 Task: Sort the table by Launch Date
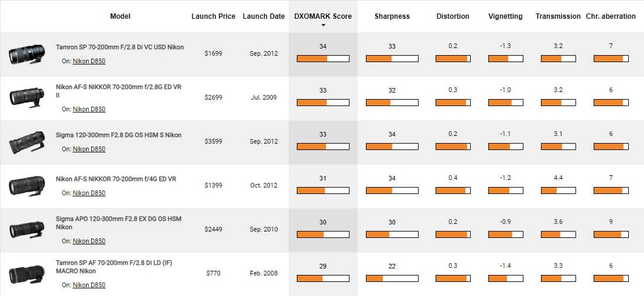tap(263, 16)
